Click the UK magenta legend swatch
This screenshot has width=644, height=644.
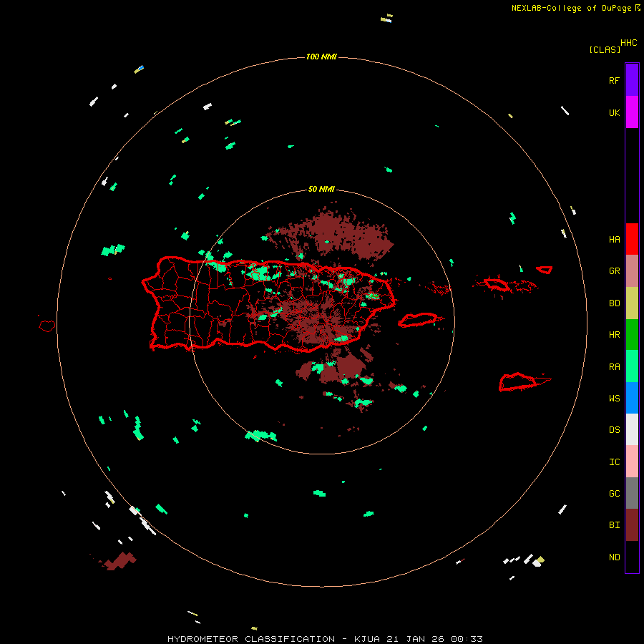(632, 112)
